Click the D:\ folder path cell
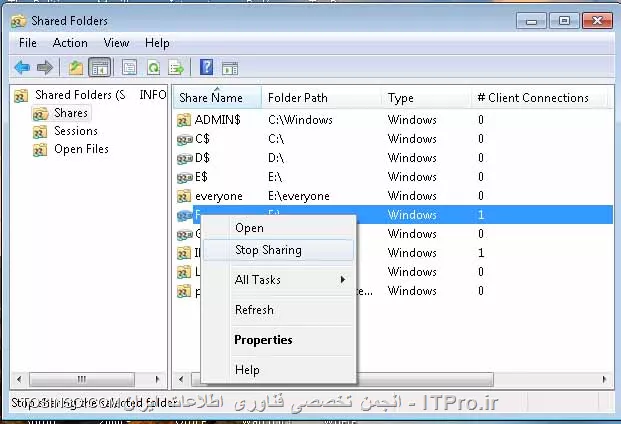The width and height of the screenshot is (621, 424). 276,158
